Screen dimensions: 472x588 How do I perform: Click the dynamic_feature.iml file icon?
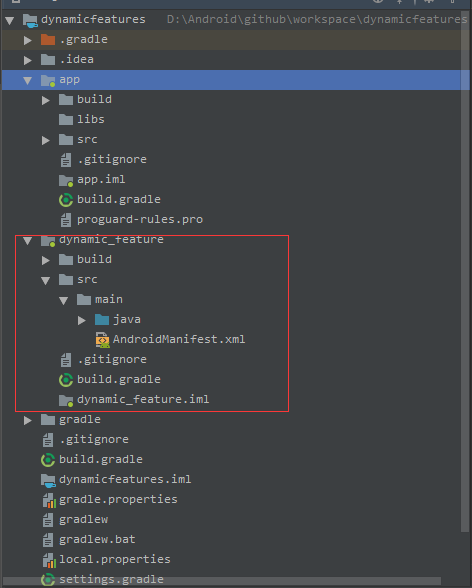pyautogui.click(x=66, y=400)
